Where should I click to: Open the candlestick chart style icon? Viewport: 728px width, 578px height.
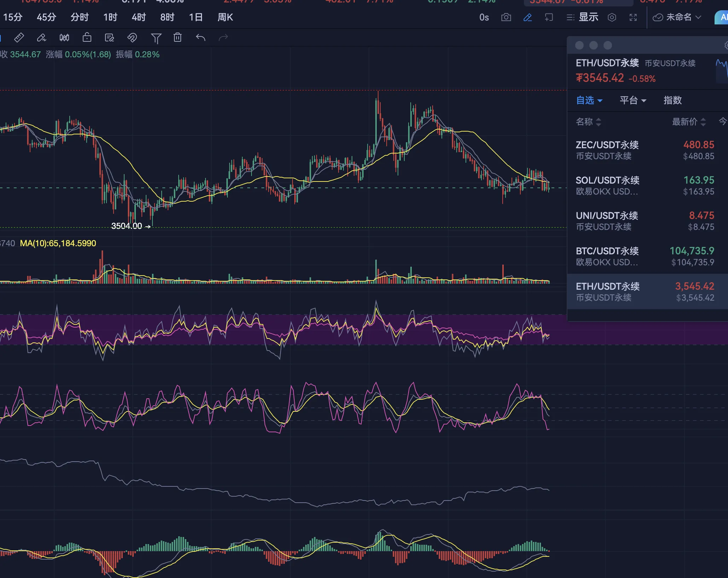click(x=64, y=37)
